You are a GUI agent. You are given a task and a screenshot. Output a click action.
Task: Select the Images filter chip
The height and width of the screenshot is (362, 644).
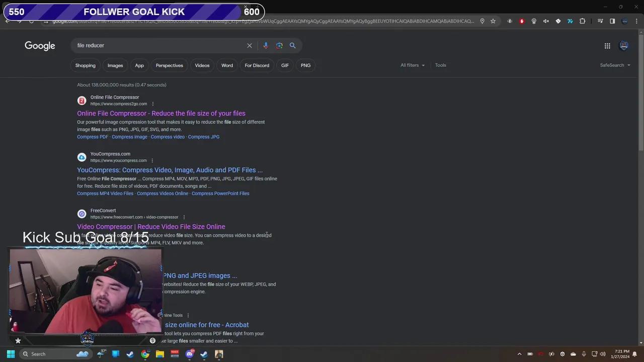[115, 65]
